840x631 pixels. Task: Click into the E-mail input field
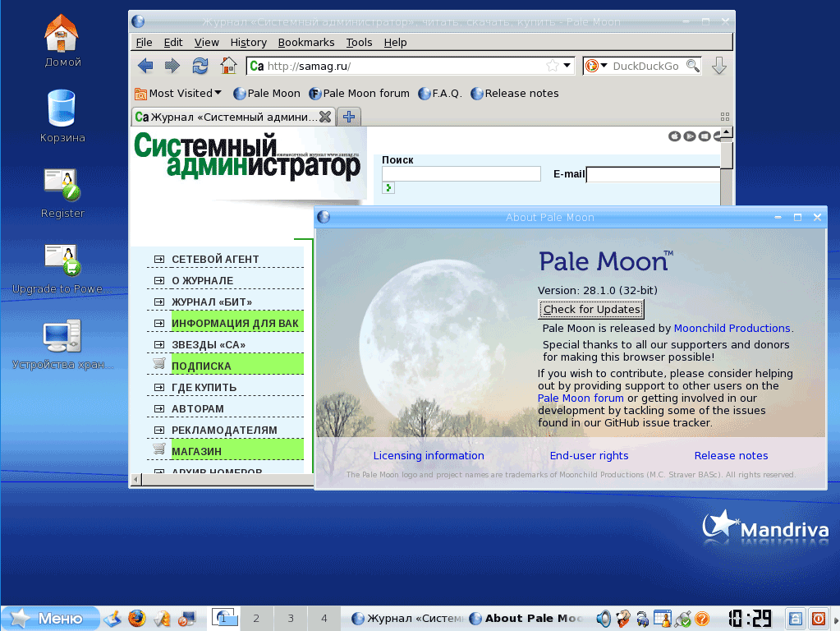[653, 174]
